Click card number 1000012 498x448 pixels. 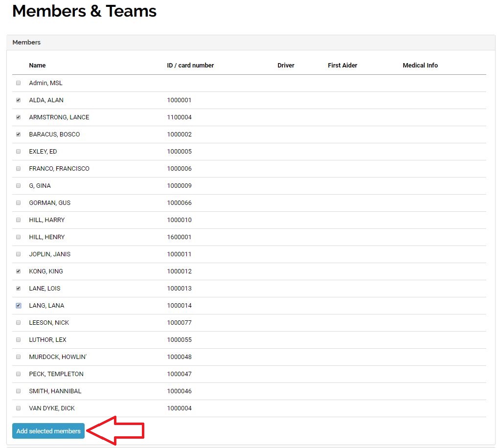pos(179,272)
